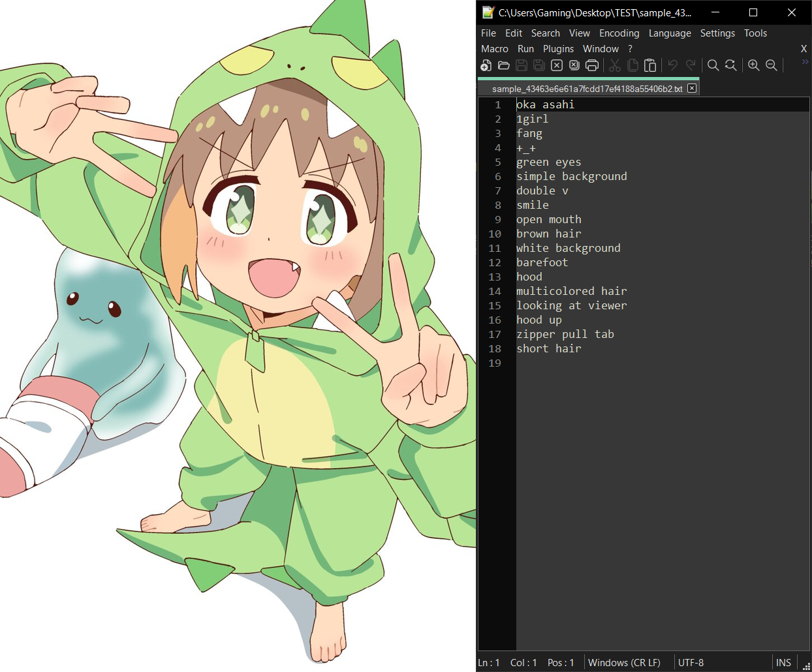Click the 'looking at viewer' line
The height and width of the screenshot is (672, 812).
(572, 305)
